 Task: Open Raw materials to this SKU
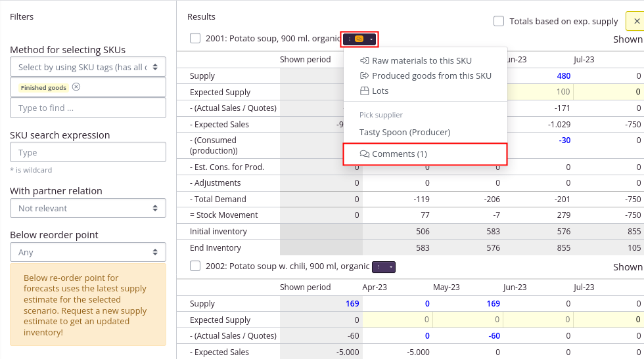click(x=421, y=60)
